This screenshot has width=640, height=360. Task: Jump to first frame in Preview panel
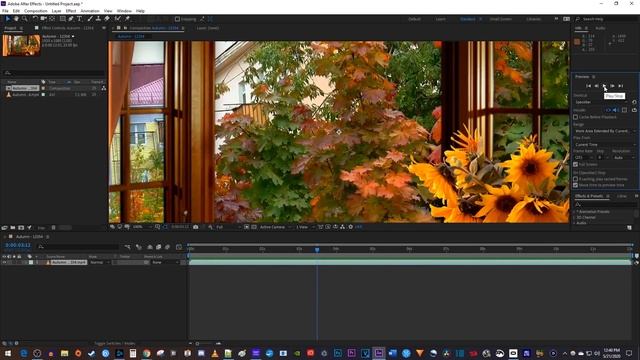tap(588, 86)
